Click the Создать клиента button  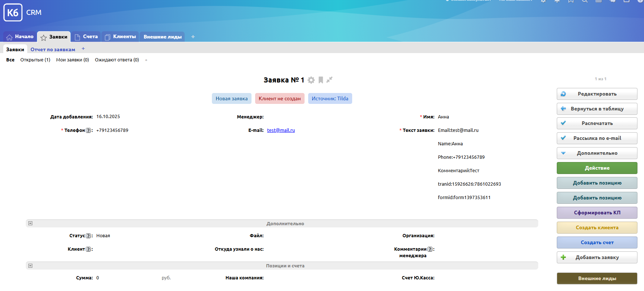(597, 227)
